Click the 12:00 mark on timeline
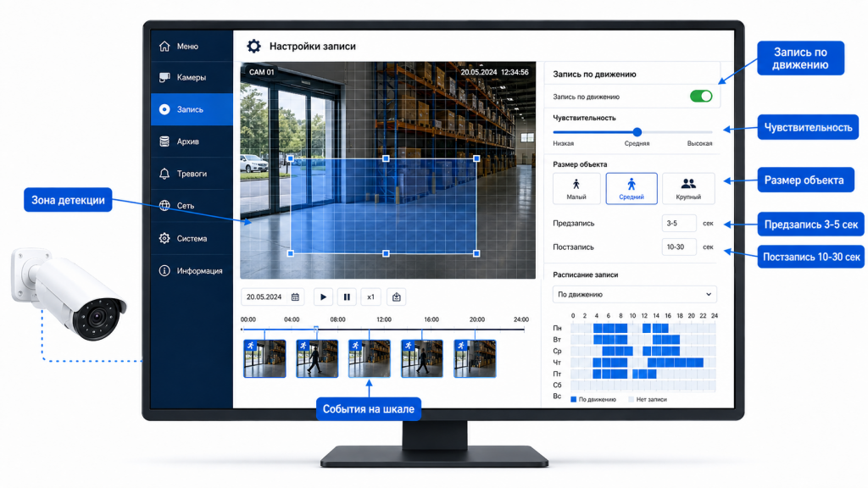Screen dimensions: 868x488 coord(384,319)
